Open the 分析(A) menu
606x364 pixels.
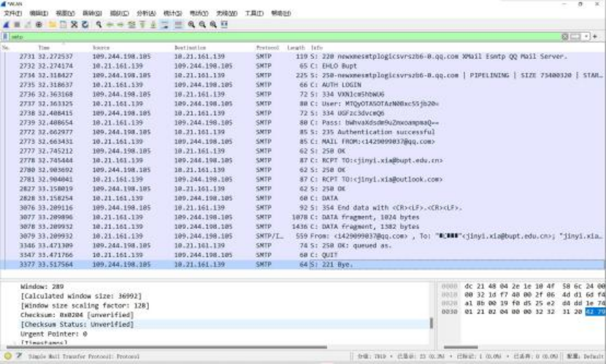(x=146, y=13)
